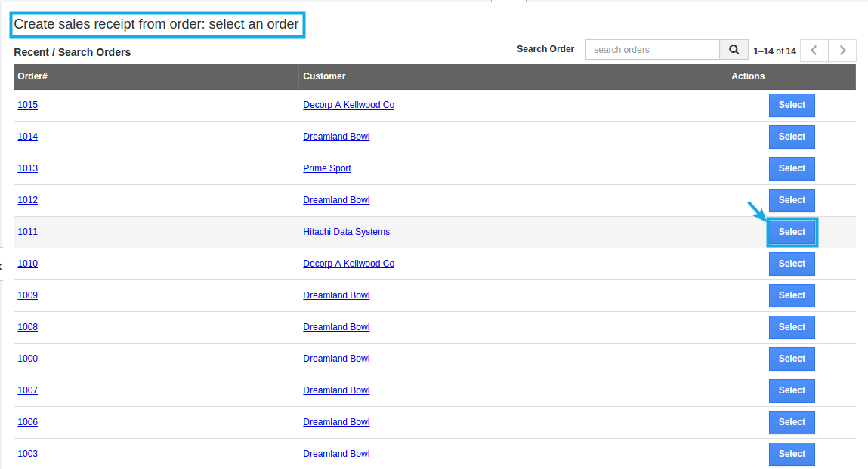Open Prime Sport customer link
868x469 pixels.
pyautogui.click(x=327, y=168)
